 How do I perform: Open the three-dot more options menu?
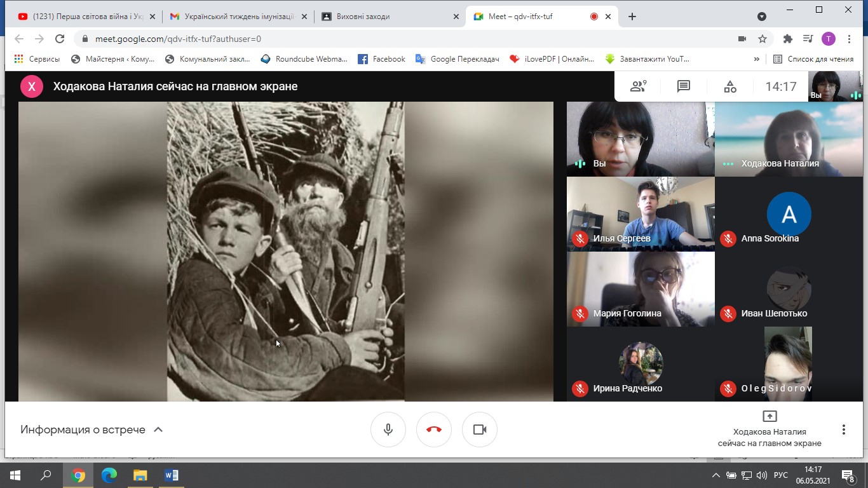[x=843, y=430]
